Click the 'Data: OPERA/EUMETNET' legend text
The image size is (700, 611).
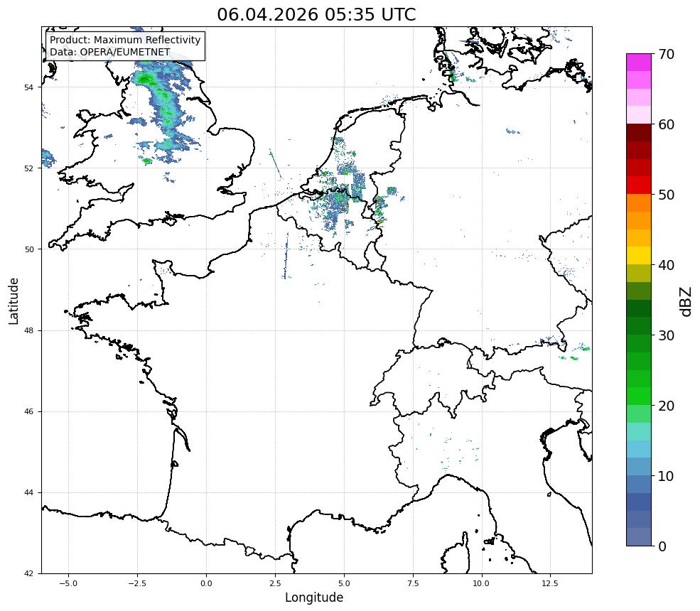(x=110, y=52)
